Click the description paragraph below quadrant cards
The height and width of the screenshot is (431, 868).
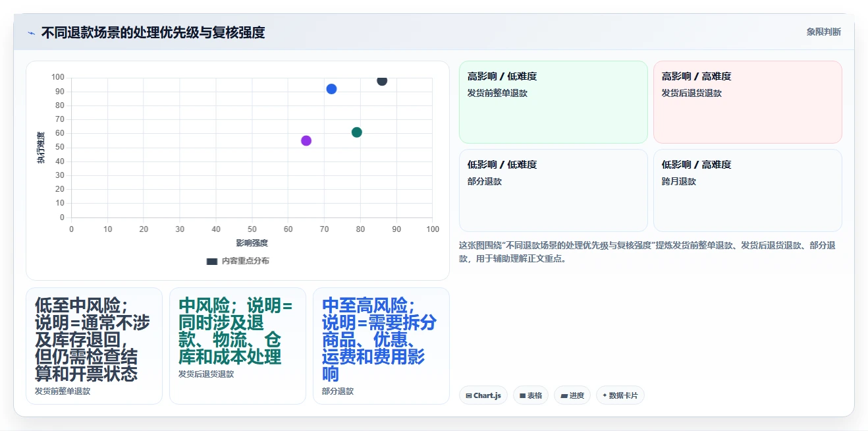coord(647,252)
